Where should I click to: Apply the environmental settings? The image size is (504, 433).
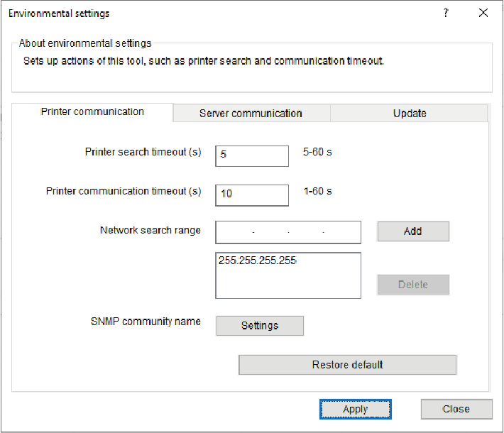click(x=355, y=409)
